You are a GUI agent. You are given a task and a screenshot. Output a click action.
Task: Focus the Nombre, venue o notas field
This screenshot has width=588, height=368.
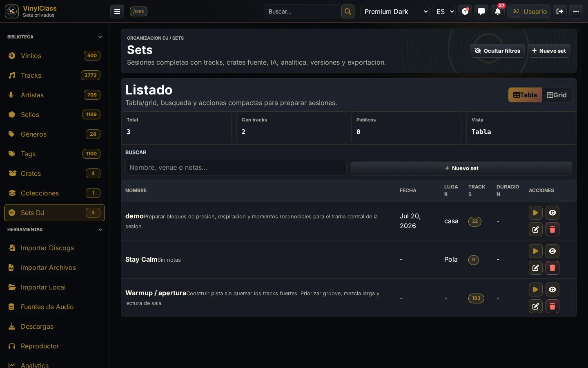[236, 167]
